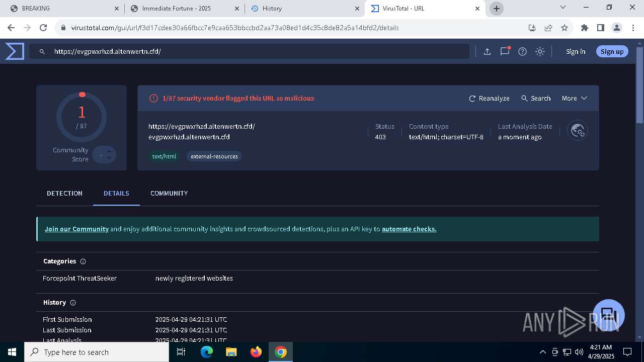Select the DETAILS tab
Screen dimensions: 644x362
(x=116, y=194)
